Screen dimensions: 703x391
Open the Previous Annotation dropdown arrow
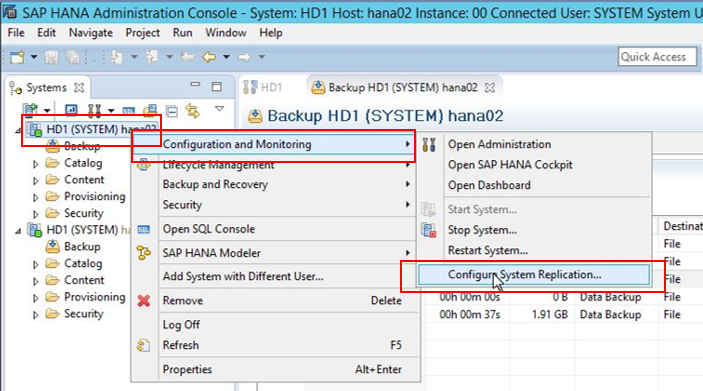point(169,57)
